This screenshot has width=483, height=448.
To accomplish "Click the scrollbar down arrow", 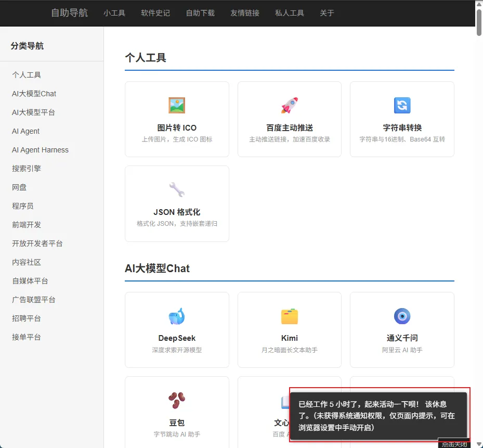I will click(479, 444).
